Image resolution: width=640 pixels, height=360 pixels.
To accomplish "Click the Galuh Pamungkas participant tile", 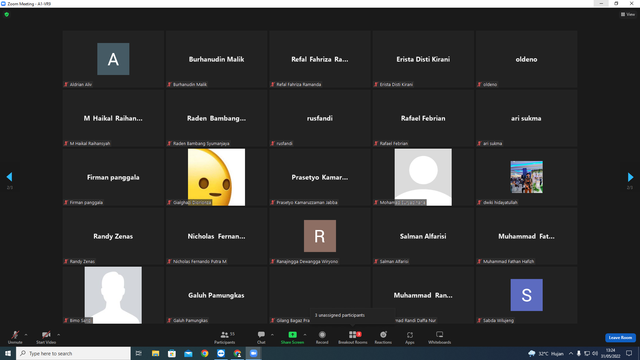I will pos(216,295).
